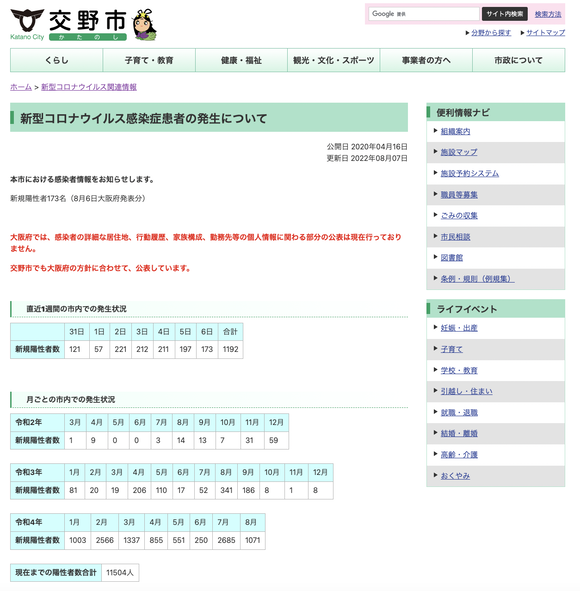The image size is (580, 591).
Task: Click the 公開日 2020年04月16日 text
Action: [367, 147]
